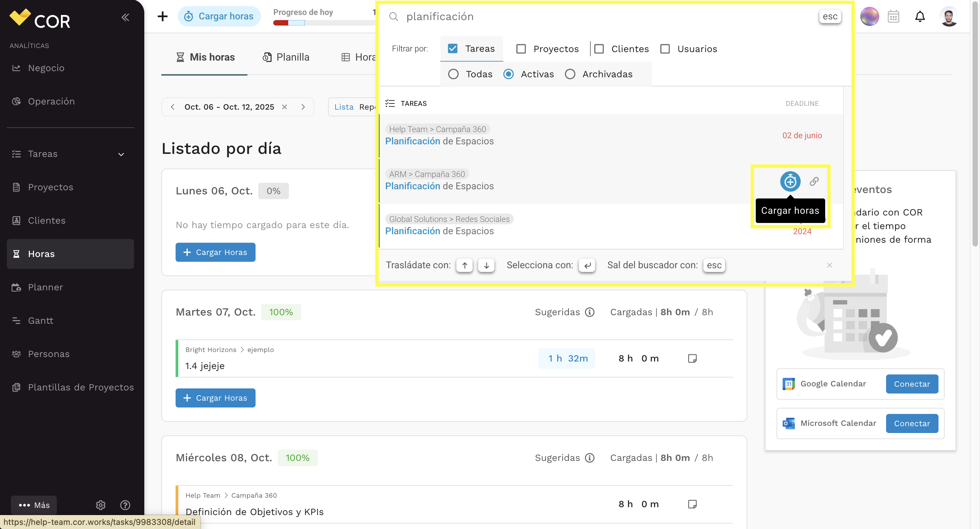The width and height of the screenshot is (980, 529).
Task: Open the notifications bell
Action: point(920,16)
